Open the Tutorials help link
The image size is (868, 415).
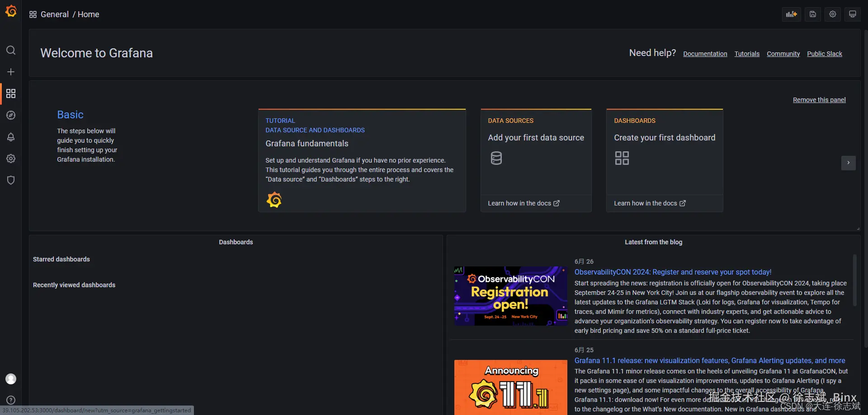(x=747, y=54)
